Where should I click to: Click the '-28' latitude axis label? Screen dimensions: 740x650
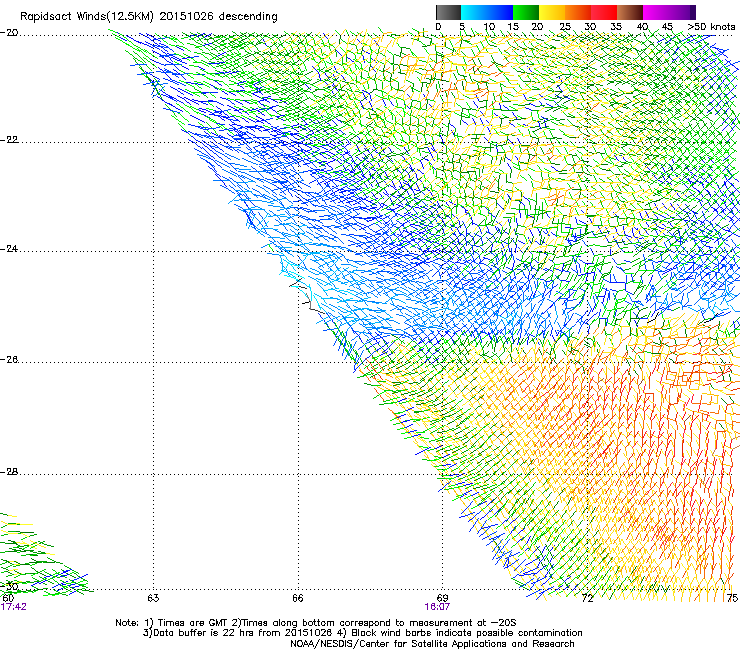9,472
